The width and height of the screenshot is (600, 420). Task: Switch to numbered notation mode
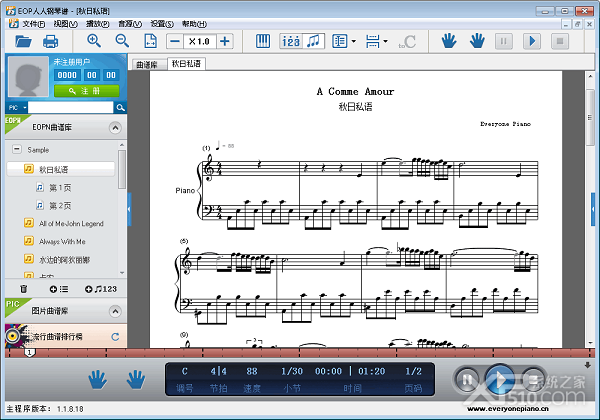(291, 41)
